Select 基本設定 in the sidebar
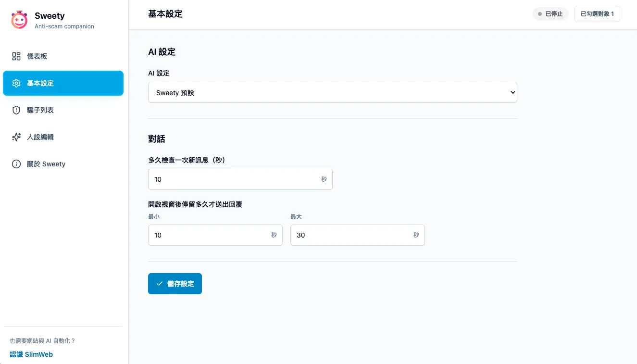The height and width of the screenshot is (364, 637). pyautogui.click(x=63, y=83)
